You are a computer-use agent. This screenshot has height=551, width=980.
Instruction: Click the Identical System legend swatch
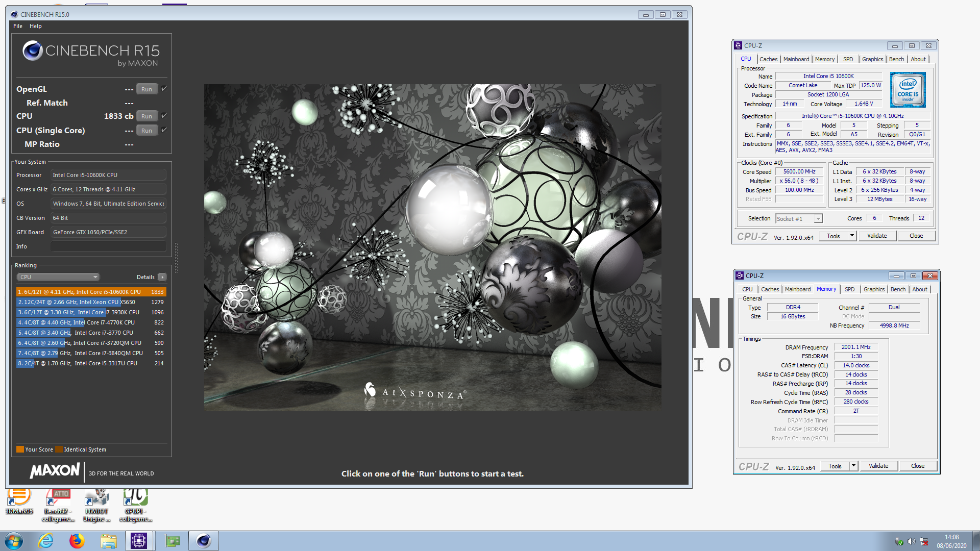(59, 449)
